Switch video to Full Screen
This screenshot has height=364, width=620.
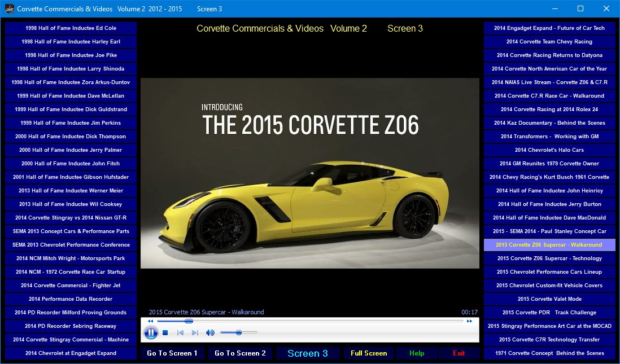(x=369, y=353)
